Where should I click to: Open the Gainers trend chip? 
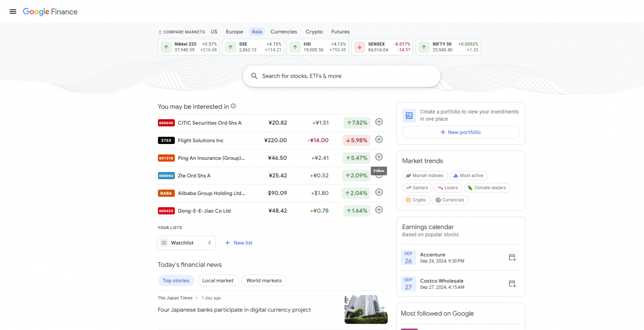pyautogui.click(x=417, y=188)
